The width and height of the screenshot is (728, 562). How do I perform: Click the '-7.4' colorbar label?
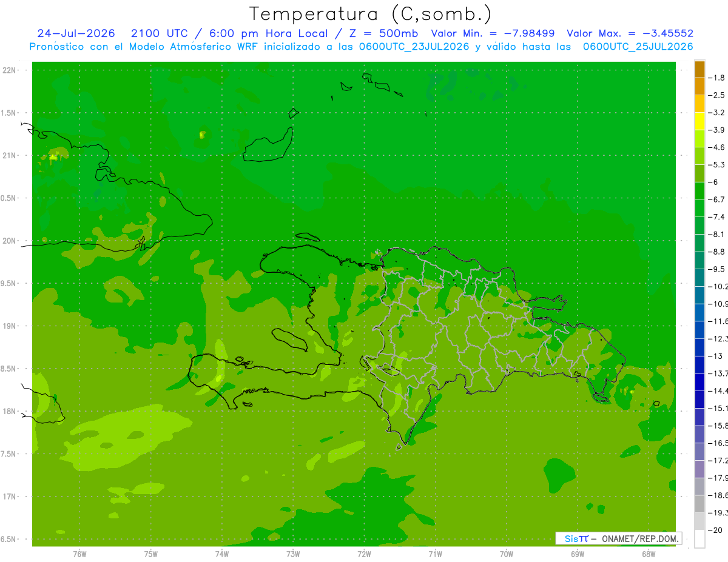point(716,216)
